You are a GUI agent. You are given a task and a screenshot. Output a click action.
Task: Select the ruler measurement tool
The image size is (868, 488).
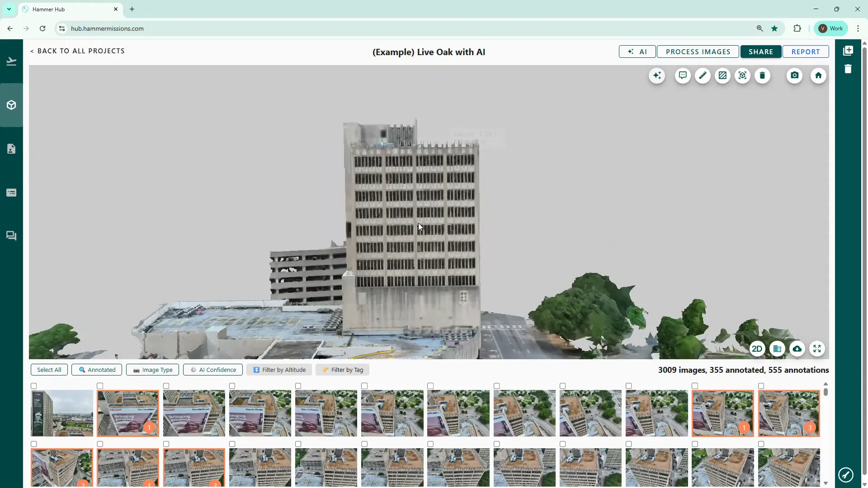[703, 75]
